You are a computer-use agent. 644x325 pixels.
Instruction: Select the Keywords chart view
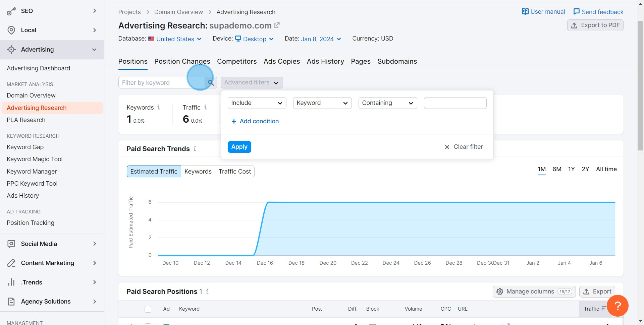click(x=198, y=171)
